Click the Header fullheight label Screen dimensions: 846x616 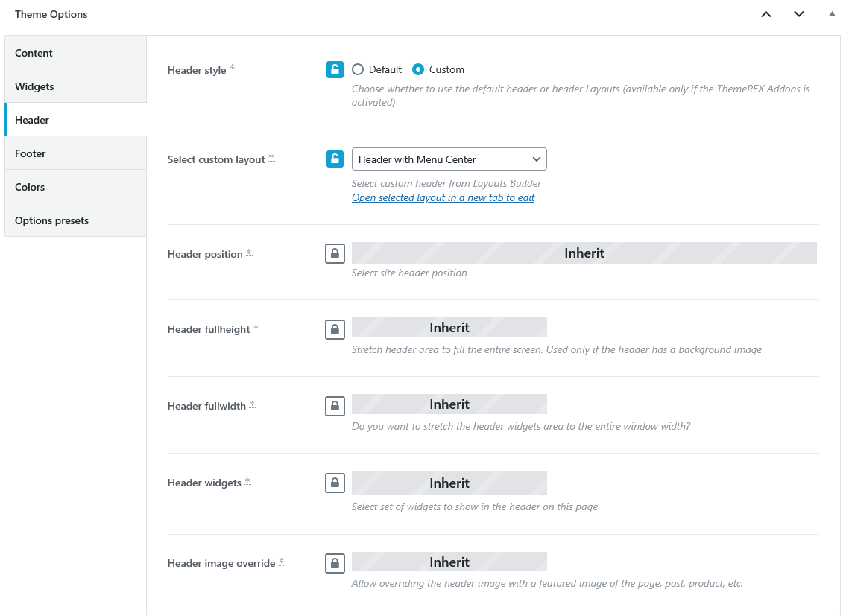click(209, 329)
